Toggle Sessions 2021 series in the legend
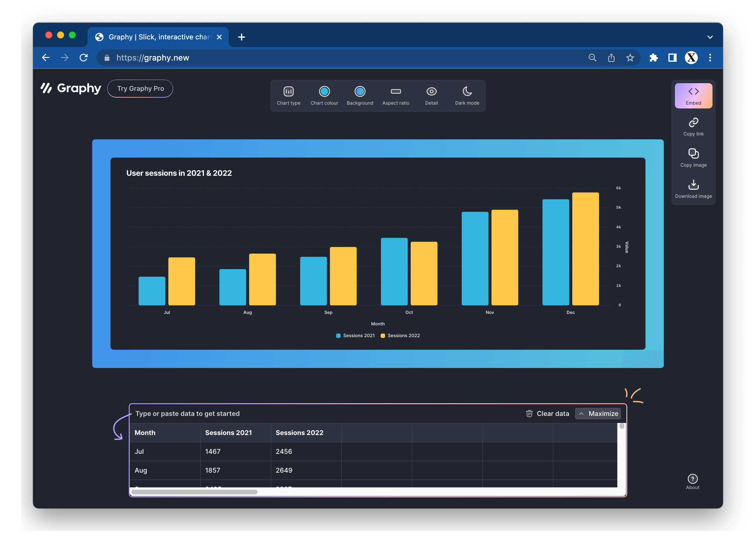Image resolution: width=756 pixels, height=552 pixels. (355, 335)
